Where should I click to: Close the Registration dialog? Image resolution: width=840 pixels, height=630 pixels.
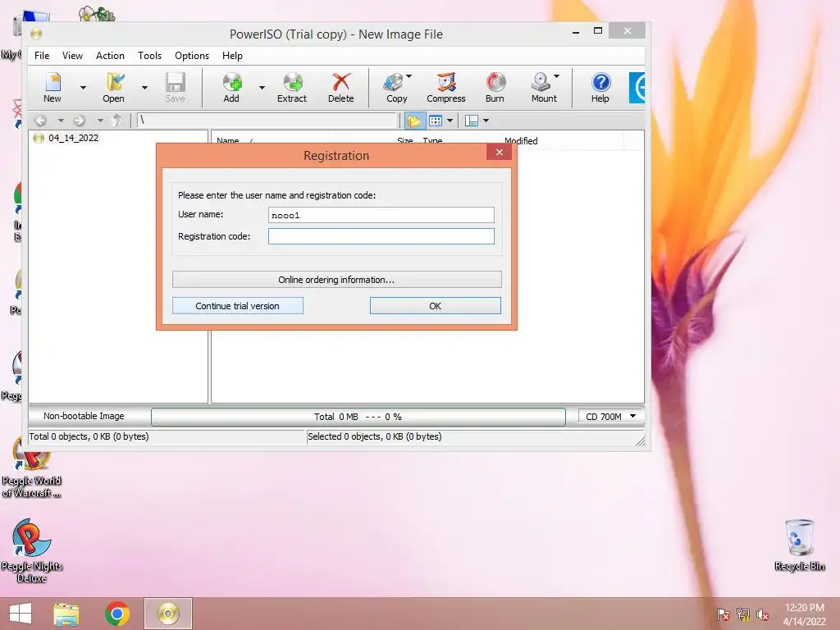[x=500, y=152]
